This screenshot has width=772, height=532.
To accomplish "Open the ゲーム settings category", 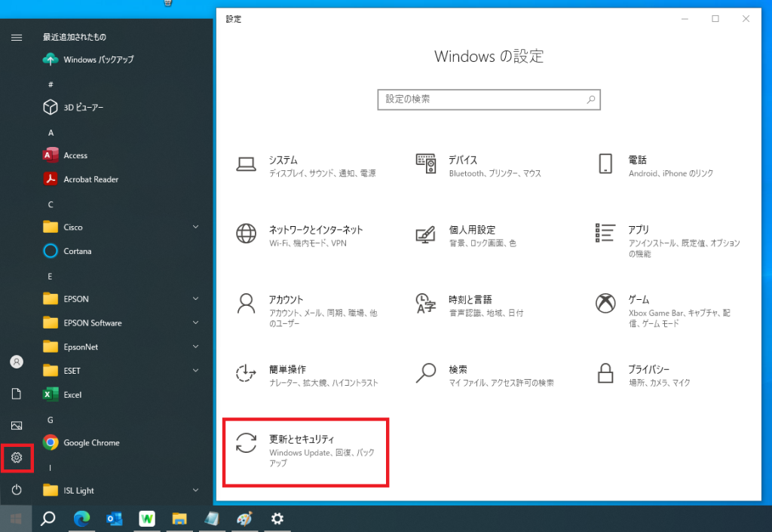I will coord(663,310).
